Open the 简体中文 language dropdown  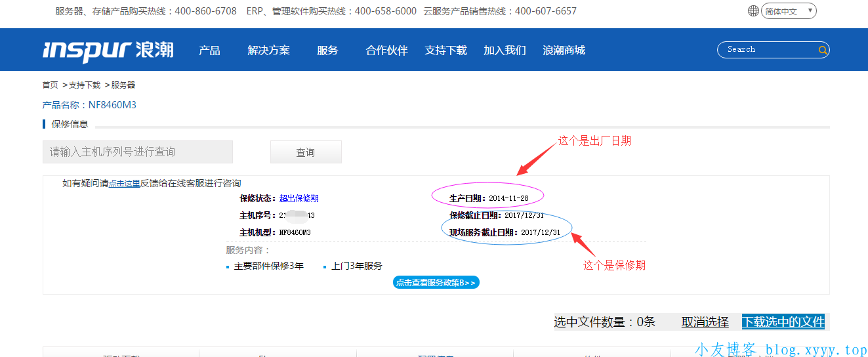coord(789,11)
